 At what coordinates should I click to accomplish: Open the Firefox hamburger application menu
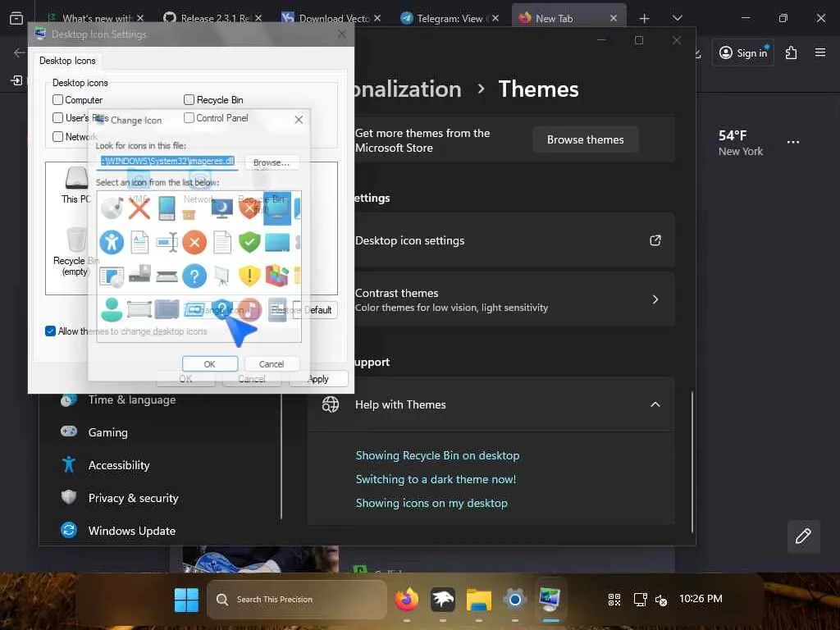[820, 52]
